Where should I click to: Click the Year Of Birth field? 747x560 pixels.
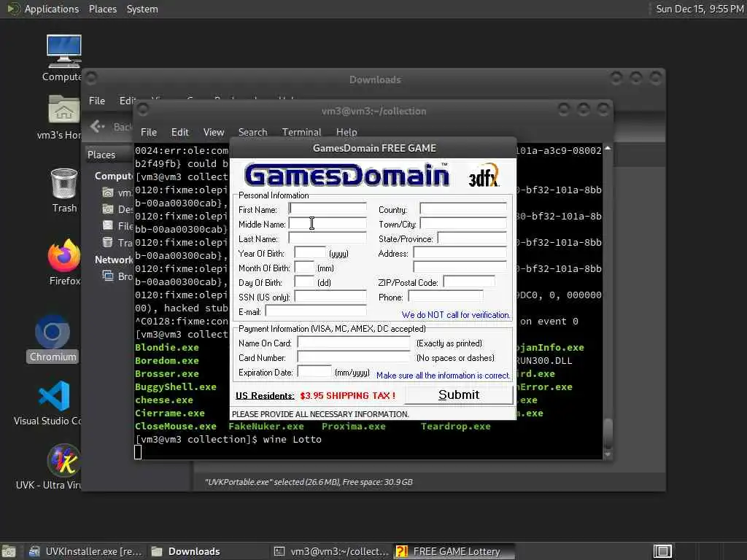(310, 253)
